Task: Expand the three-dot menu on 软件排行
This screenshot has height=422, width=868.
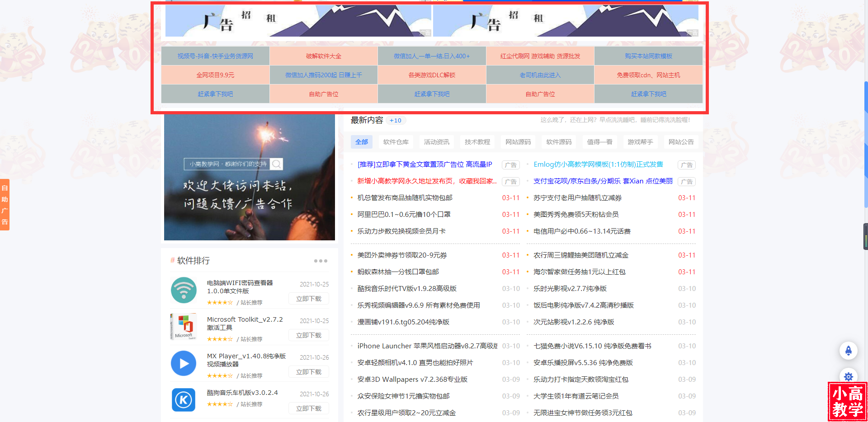Action: point(321,261)
